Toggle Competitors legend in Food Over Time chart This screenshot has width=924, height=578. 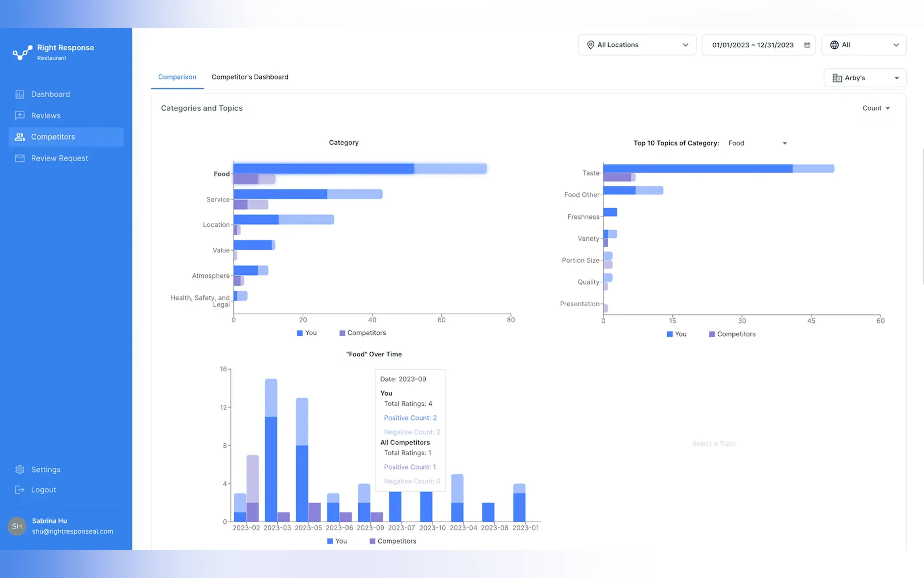(393, 541)
